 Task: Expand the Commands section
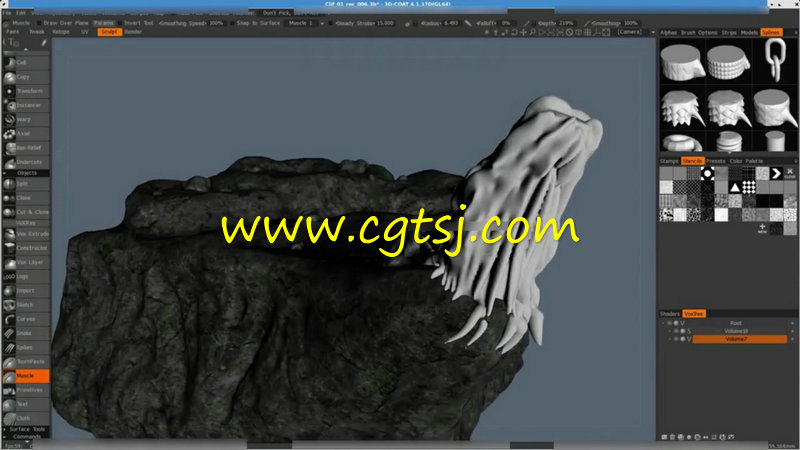26,437
